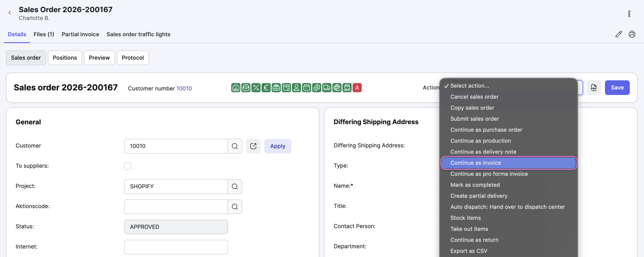This screenshot has width=644, height=257.
Task: Select the Preview sub-tab
Action: pos(99,58)
